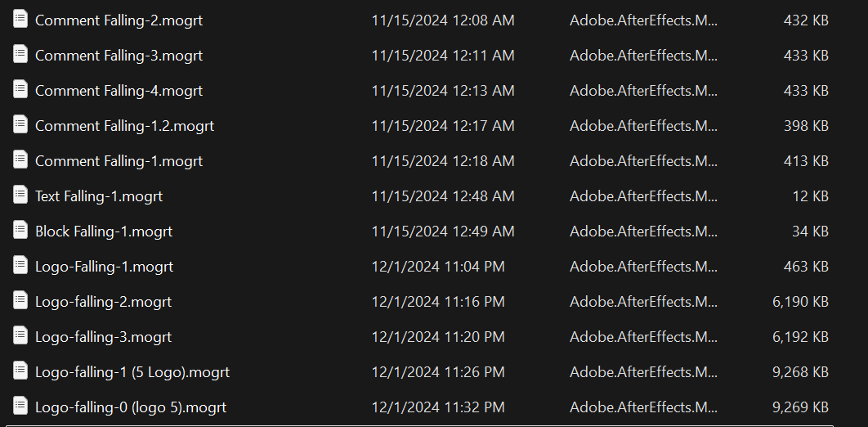Select the Logo-falling-2.mogrt file name

coord(104,302)
